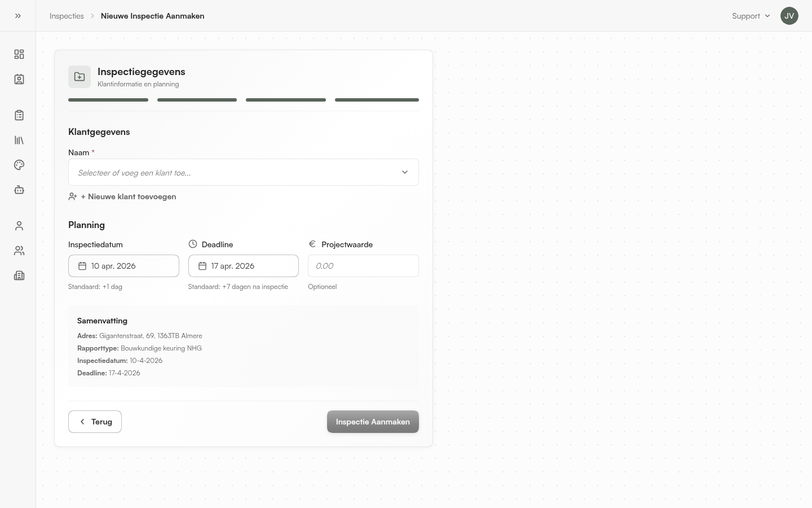
Task: Click the Inspectiegegevens heading
Action: coord(142,72)
